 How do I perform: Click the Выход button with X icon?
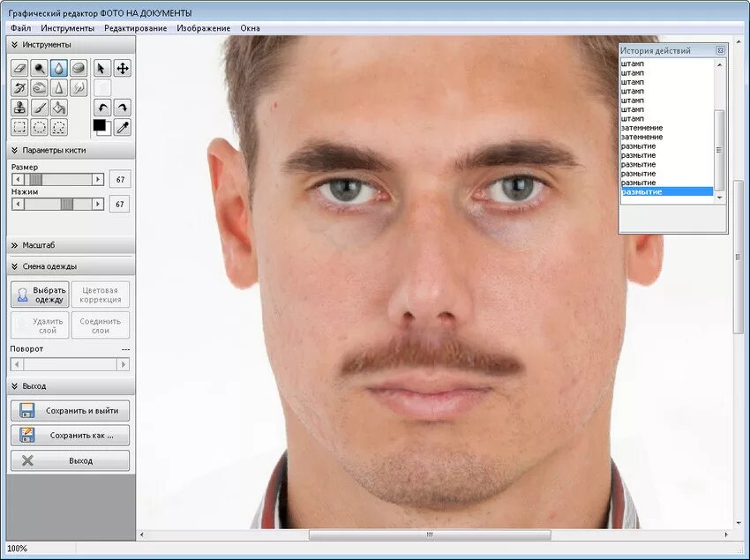[71, 461]
